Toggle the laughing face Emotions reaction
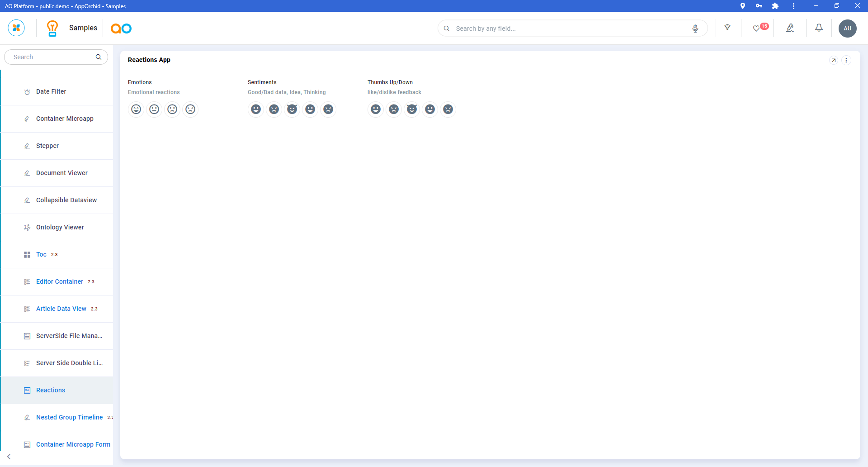The height and width of the screenshot is (467, 868). 136,109
